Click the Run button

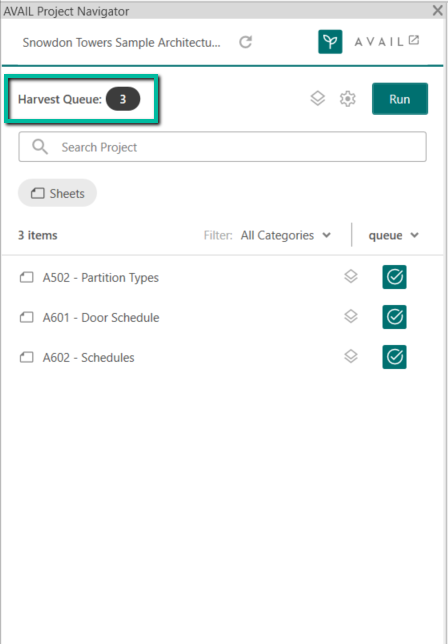click(400, 99)
